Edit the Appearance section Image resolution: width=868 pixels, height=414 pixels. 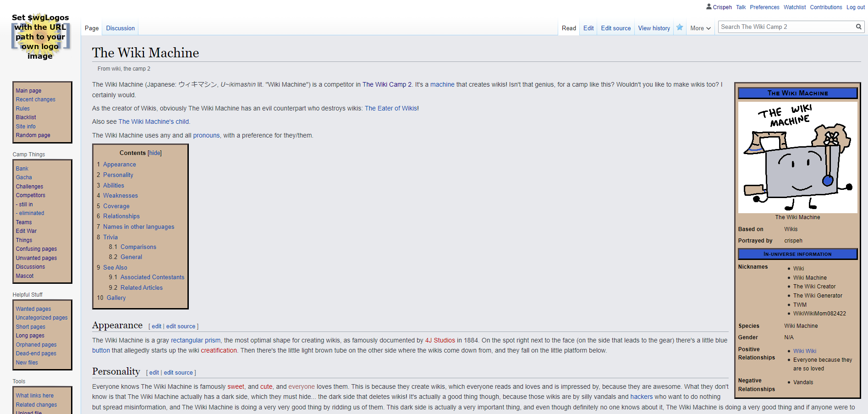coord(156,326)
